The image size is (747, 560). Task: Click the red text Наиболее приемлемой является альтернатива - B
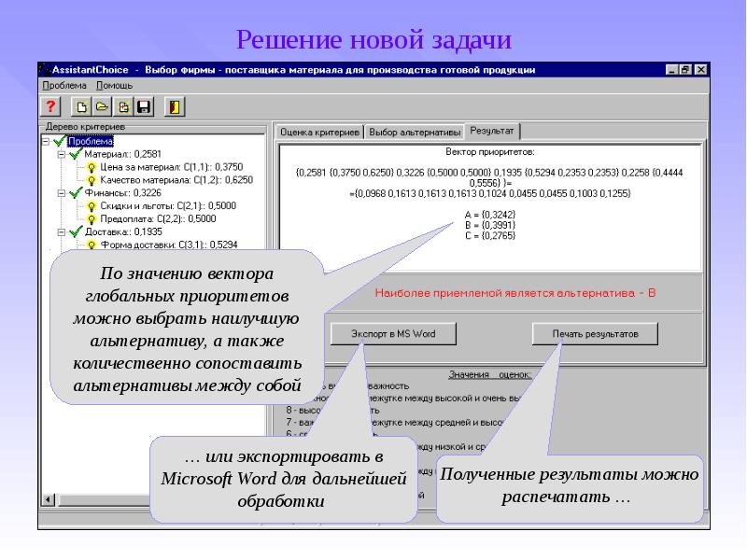tap(515, 293)
